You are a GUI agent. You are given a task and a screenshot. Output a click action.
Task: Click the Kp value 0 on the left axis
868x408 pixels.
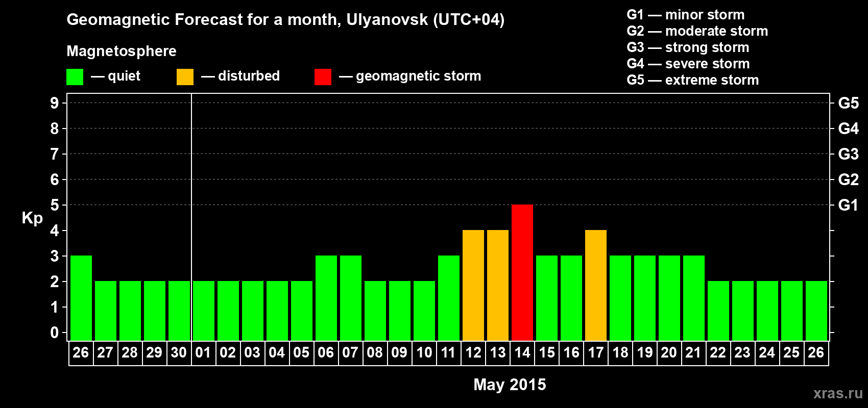tap(55, 333)
